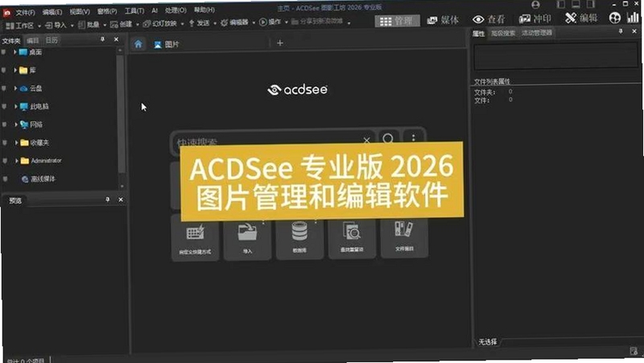Expand the 收藏夹 favorites tree node
644x363 pixels.
(x=17, y=142)
